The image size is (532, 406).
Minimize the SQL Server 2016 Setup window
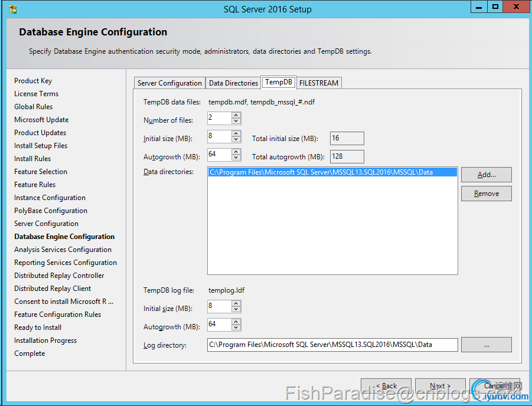click(x=479, y=6)
